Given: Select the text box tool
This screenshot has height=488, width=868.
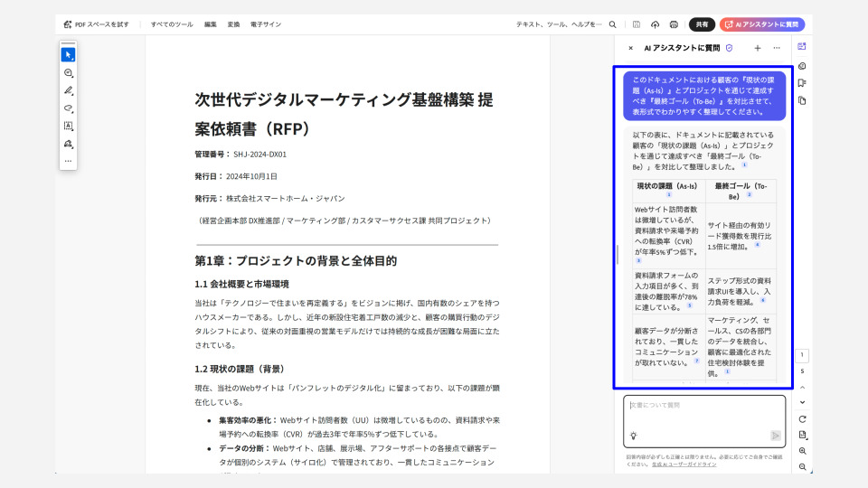Looking at the screenshot, I should point(68,127).
